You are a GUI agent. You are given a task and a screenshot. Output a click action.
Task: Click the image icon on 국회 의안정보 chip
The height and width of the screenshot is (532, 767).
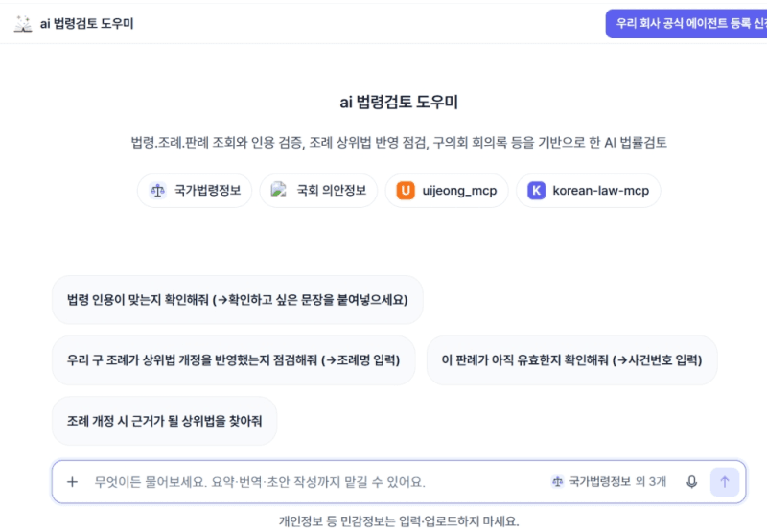tap(279, 190)
